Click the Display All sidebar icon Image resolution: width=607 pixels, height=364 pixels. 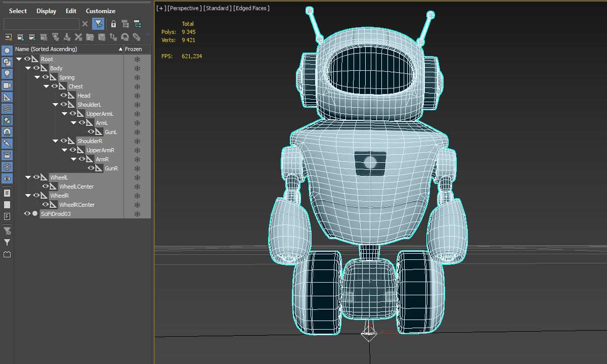(7, 193)
